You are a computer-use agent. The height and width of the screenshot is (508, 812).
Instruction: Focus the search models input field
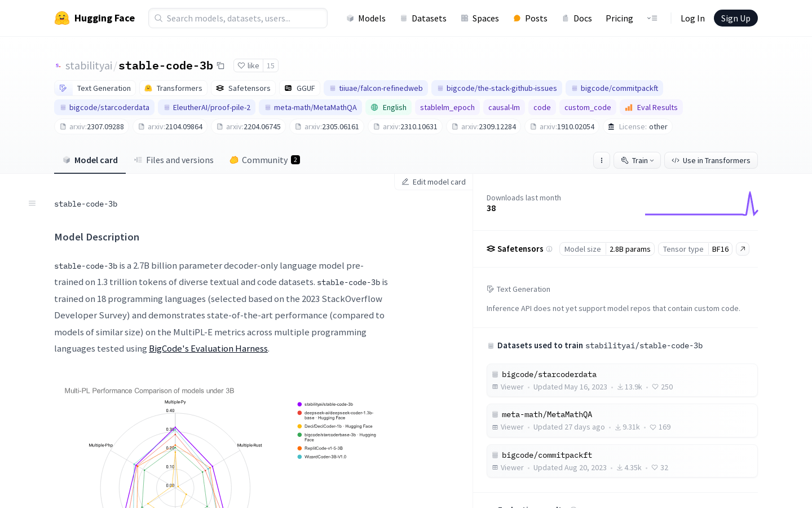click(238, 18)
